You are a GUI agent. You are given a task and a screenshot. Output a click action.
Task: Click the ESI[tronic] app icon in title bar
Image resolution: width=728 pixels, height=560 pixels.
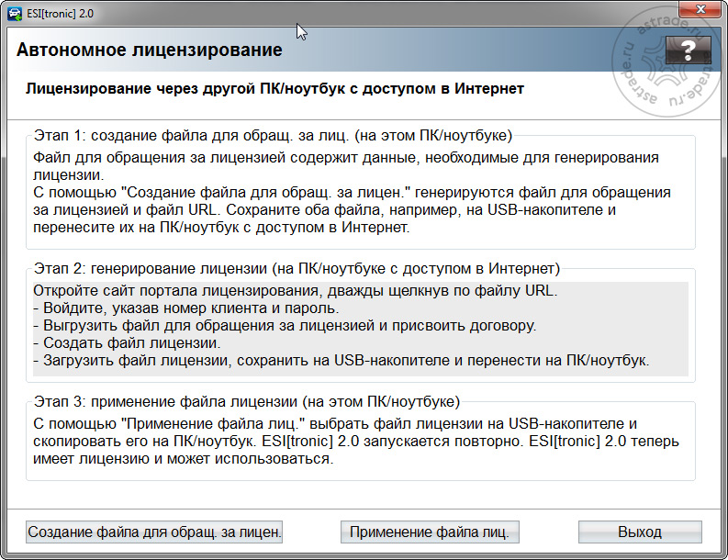tap(15, 14)
